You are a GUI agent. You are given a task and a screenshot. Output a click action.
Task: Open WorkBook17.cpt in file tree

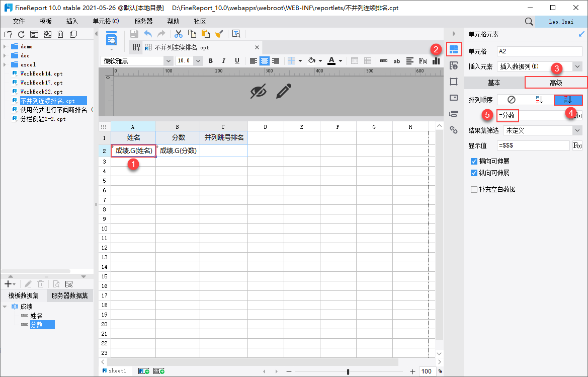coord(41,83)
